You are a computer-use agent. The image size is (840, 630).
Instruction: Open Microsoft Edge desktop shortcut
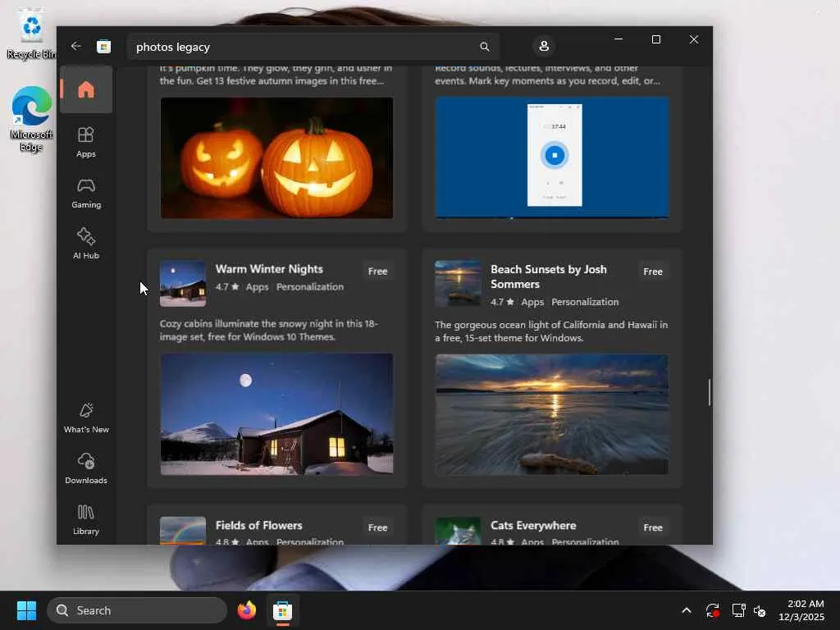[x=31, y=119]
